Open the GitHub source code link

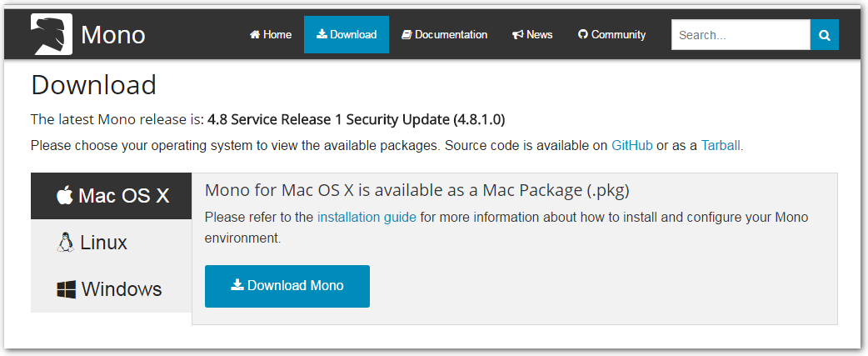(x=632, y=146)
